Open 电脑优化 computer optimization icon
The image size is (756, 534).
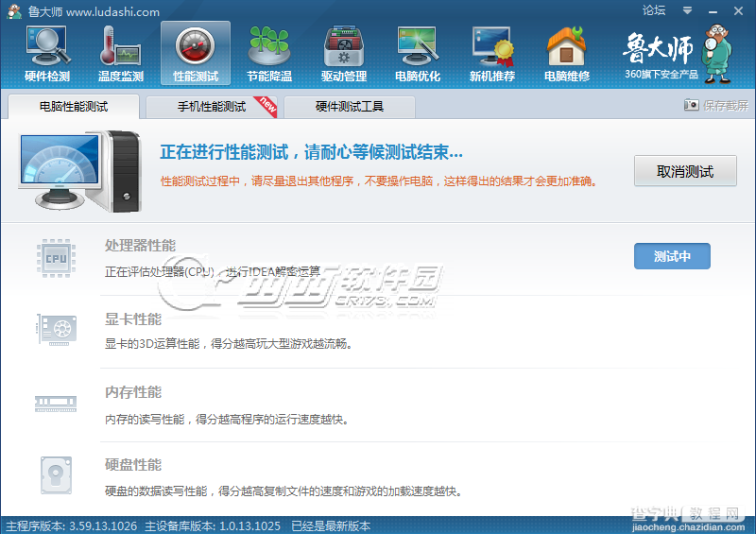pyautogui.click(x=418, y=54)
